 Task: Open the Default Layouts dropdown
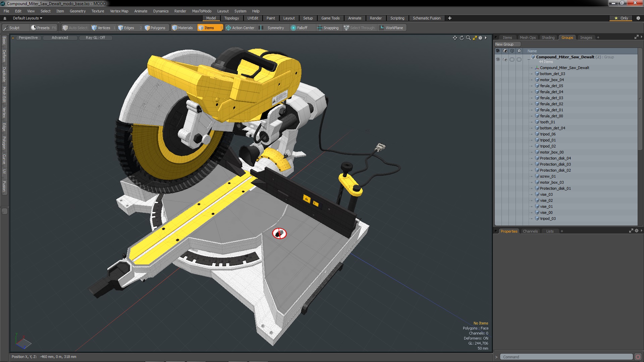[x=28, y=18]
